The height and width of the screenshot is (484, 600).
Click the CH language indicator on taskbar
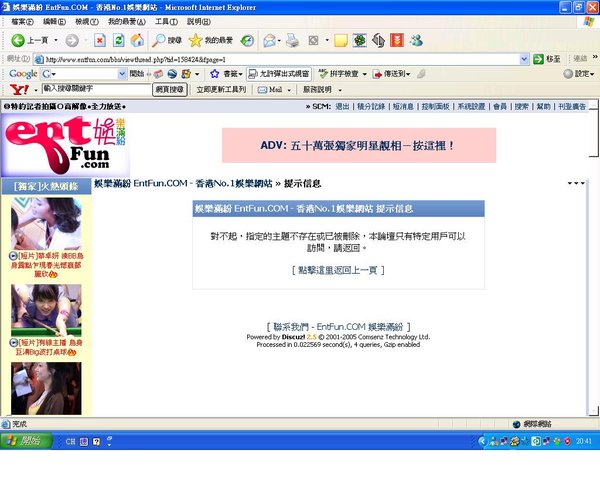pyautogui.click(x=70, y=441)
